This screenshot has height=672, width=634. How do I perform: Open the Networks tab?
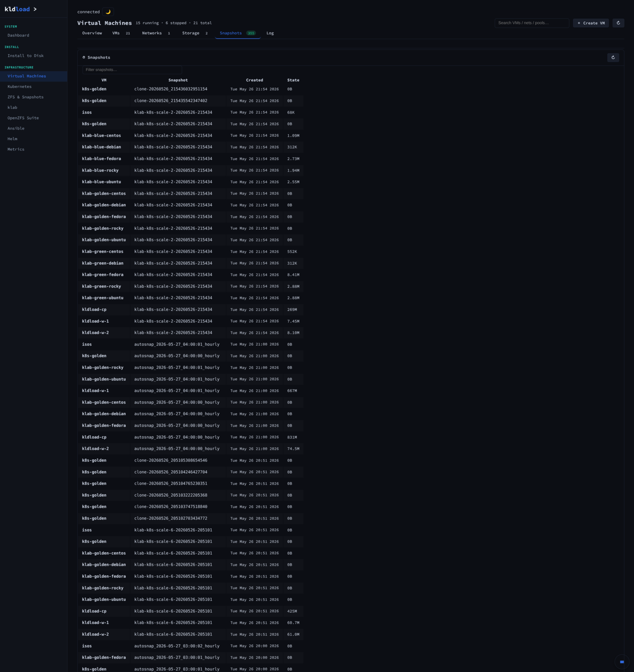[x=156, y=33]
